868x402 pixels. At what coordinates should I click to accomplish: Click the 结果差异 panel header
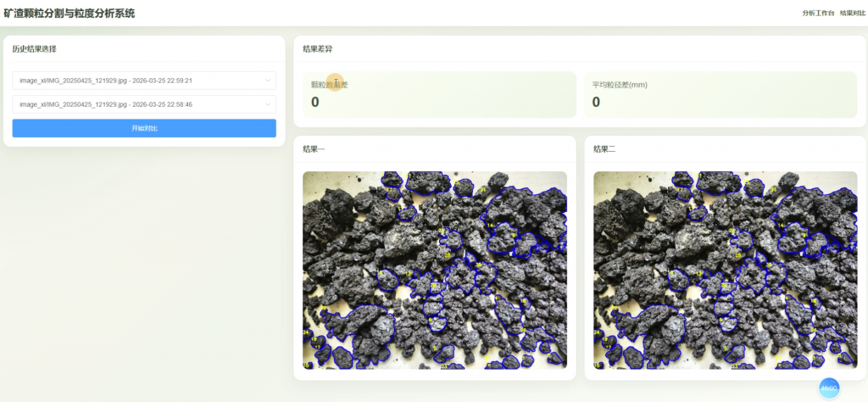pyautogui.click(x=318, y=48)
